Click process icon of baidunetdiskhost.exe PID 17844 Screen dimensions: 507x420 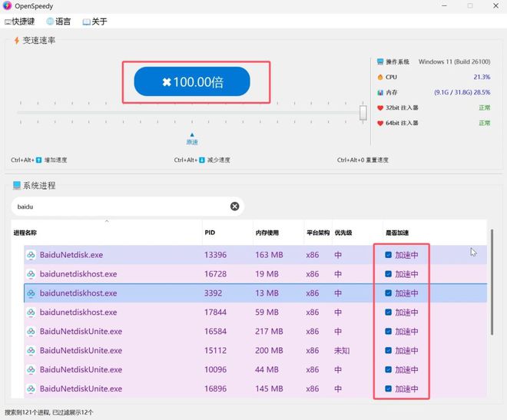(x=31, y=312)
